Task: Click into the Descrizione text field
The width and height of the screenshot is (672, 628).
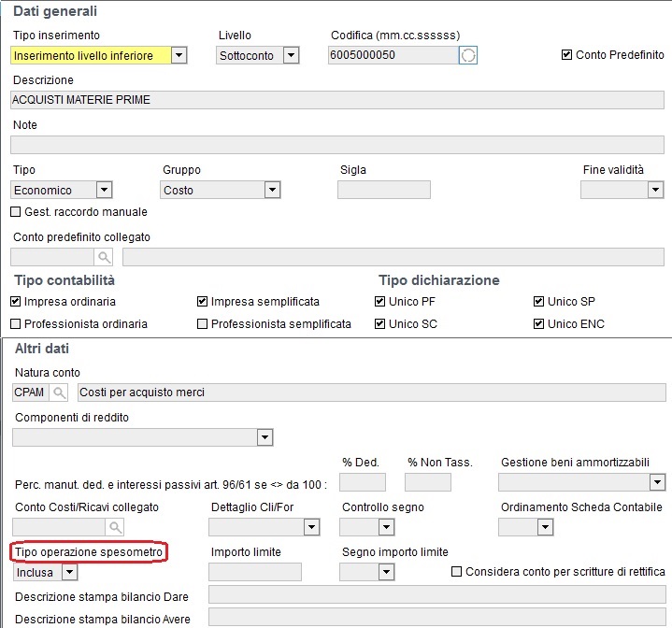Action: pos(337,100)
